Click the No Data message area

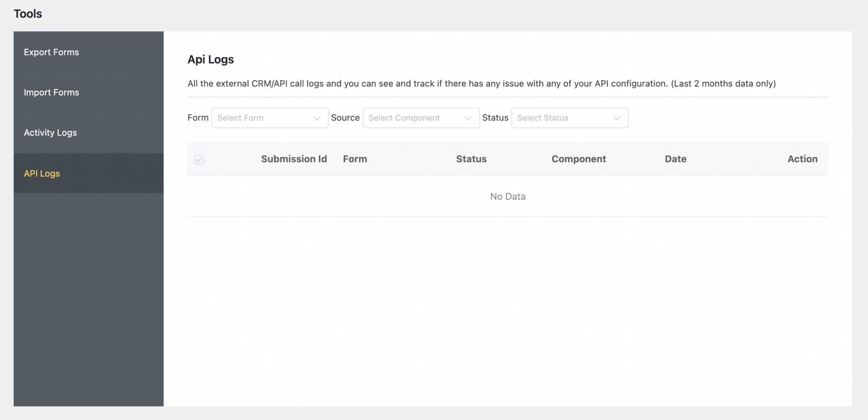507,196
